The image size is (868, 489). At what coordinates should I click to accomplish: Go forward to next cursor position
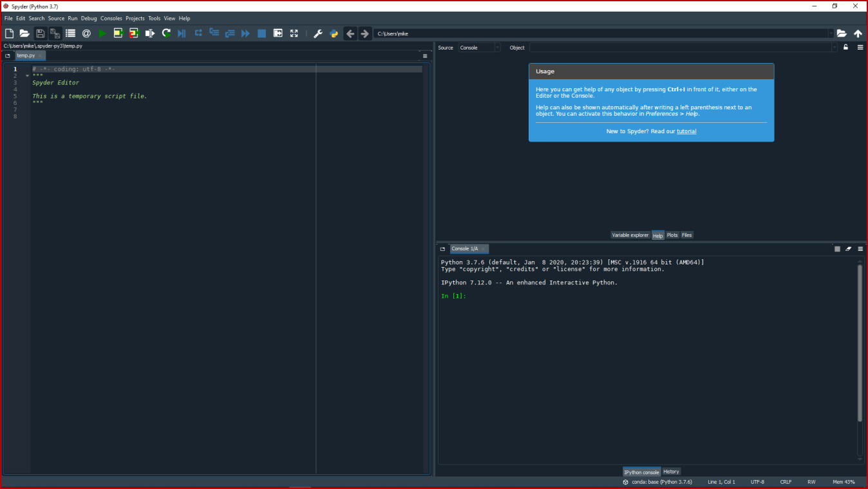pyautogui.click(x=364, y=33)
